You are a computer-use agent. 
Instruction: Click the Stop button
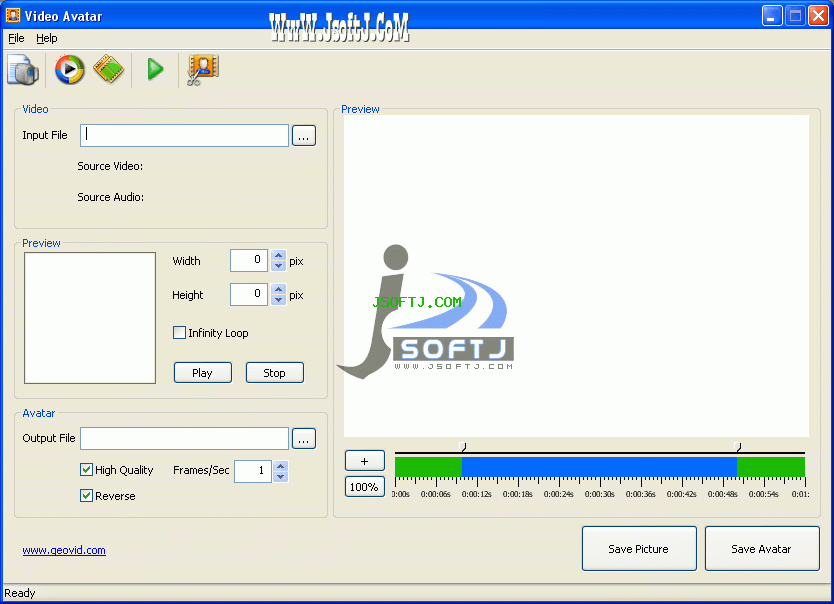(x=274, y=373)
